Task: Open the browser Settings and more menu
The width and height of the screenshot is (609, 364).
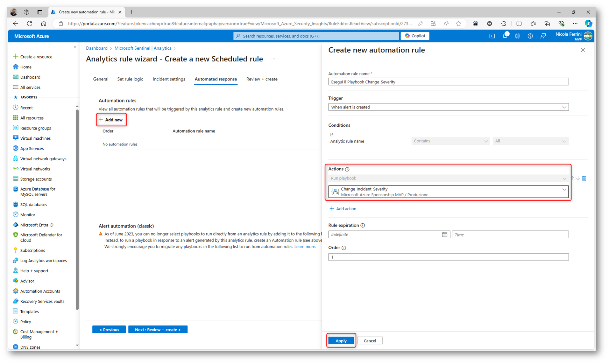Action: 575,24
